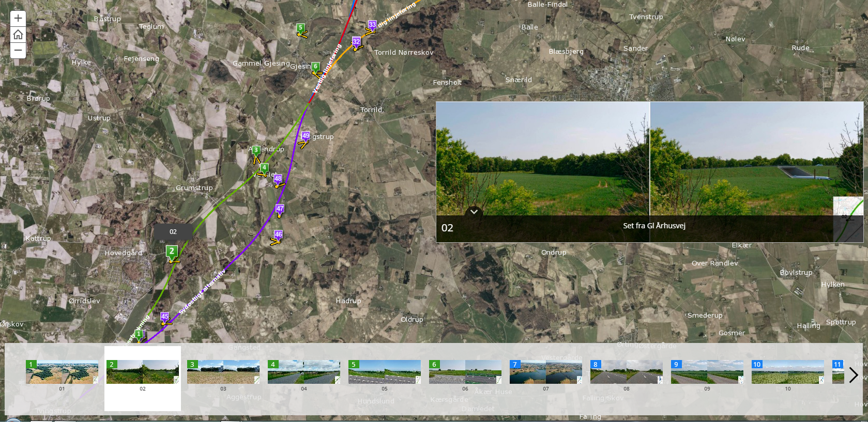Select green map marker 5
The width and height of the screenshot is (868, 422).
tap(300, 28)
